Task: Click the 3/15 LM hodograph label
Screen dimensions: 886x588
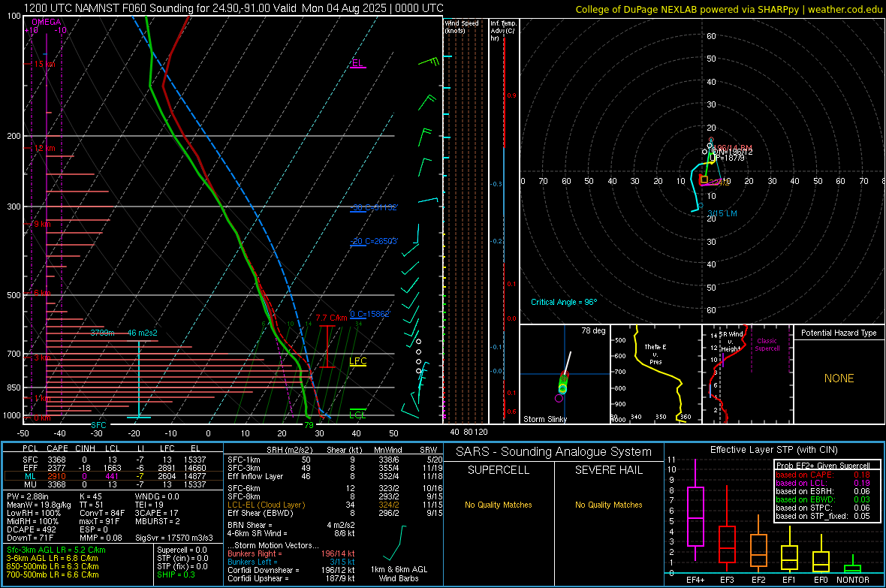Action: [722, 214]
